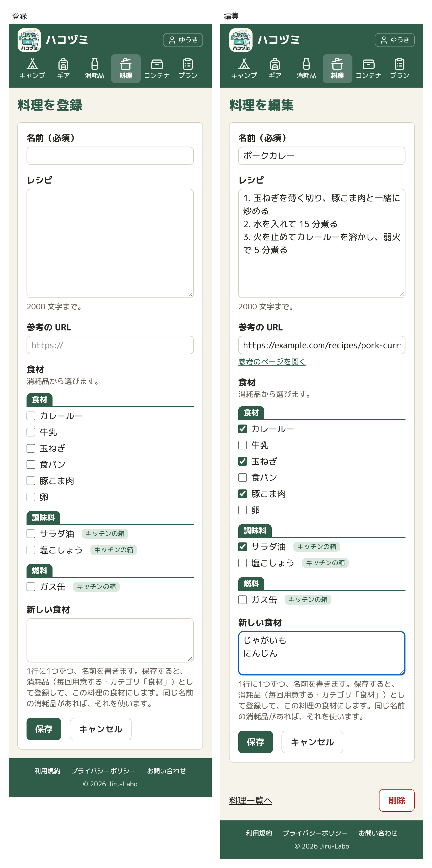Uncheck 豚こま肉 in the 編集 screen
Screen dimensions: 432x868
click(x=243, y=494)
